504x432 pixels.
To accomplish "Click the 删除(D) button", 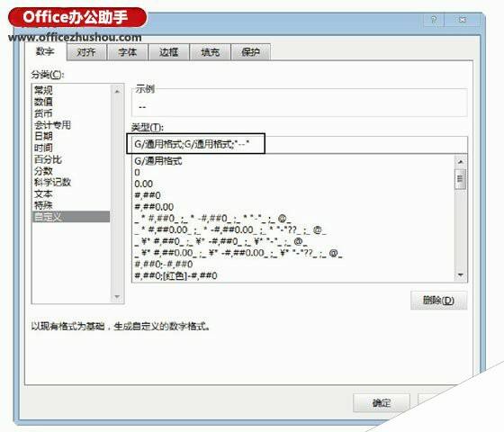I will click(x=438, y=301).
